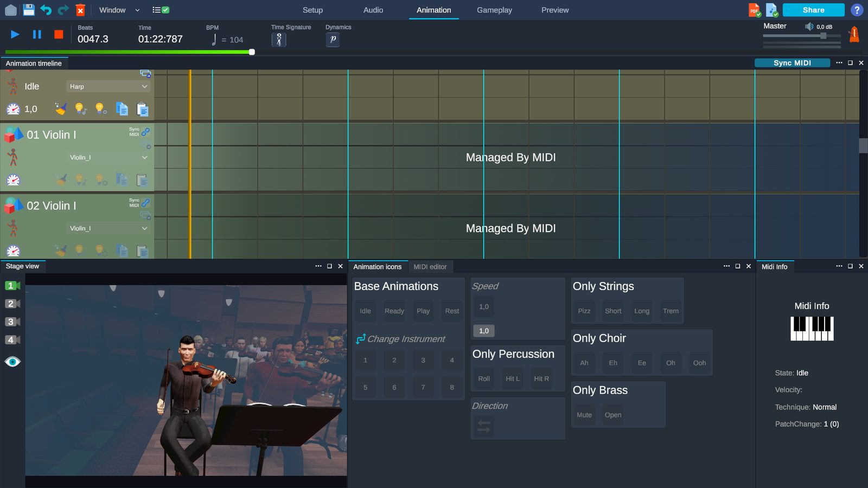Click the broom clear icon in Harp track
Image resolution: width=868 pixels, height=488 pixels.
pos(61,109)
